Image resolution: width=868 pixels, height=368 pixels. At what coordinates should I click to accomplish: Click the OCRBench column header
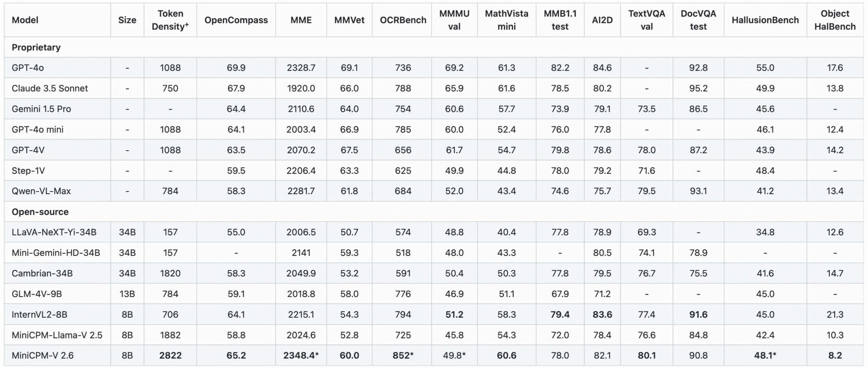(x=403, y=20)
